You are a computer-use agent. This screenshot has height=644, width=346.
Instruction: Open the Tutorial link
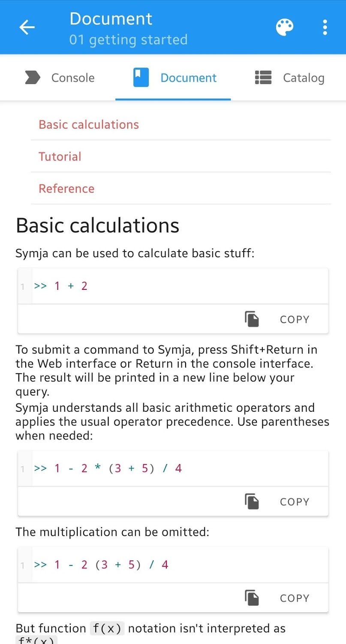pos(60,156)
